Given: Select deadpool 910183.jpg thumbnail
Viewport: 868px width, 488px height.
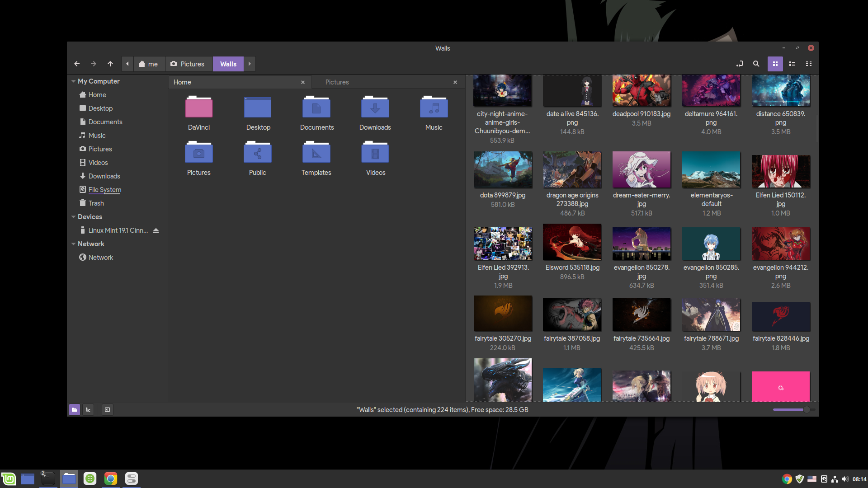Looking at the screenshot, I should tap(642, 91).
